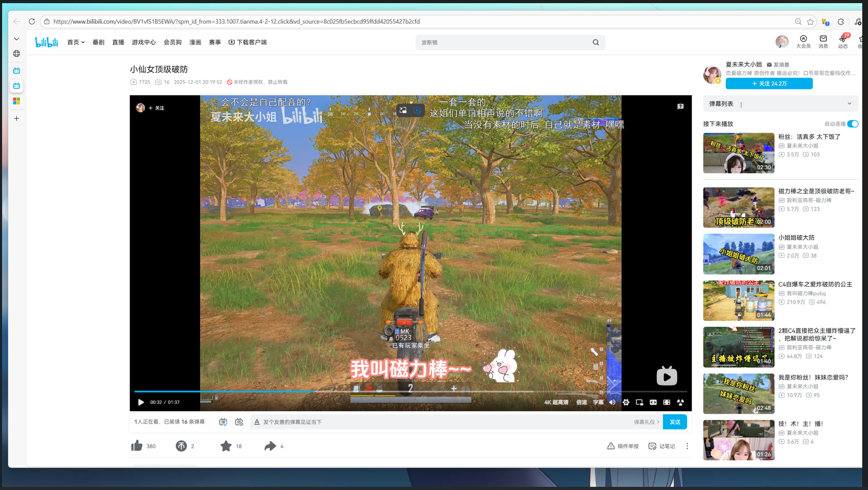Toggle the danmaku on/off switch

click(x=224, y=422)
